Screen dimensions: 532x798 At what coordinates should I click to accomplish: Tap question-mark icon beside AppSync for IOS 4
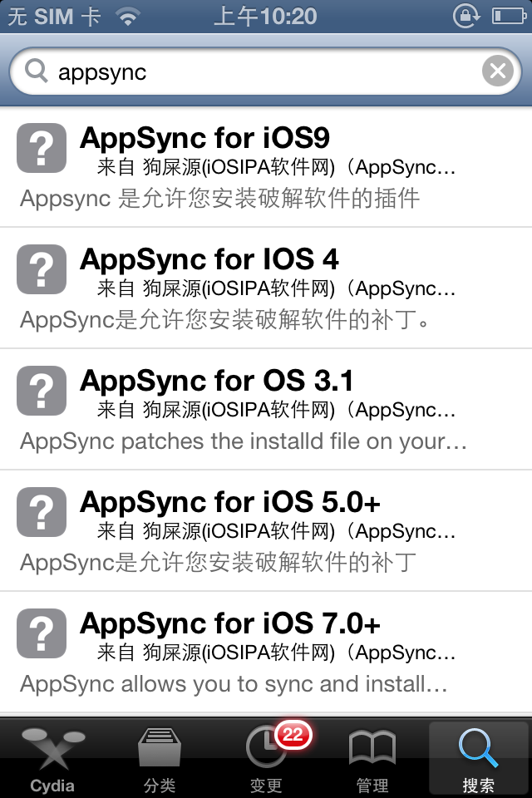(42, 269)
